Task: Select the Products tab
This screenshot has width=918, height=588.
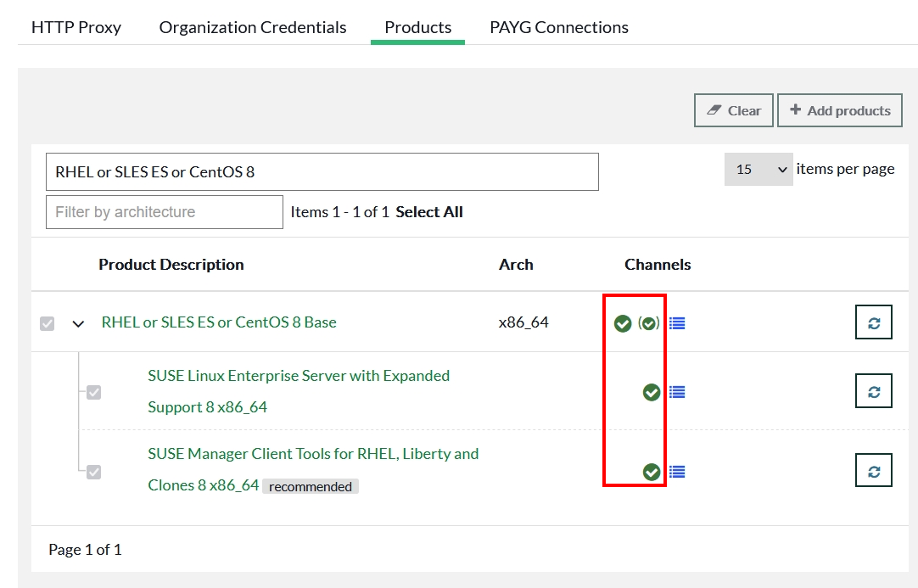Action: coord(418,27)
